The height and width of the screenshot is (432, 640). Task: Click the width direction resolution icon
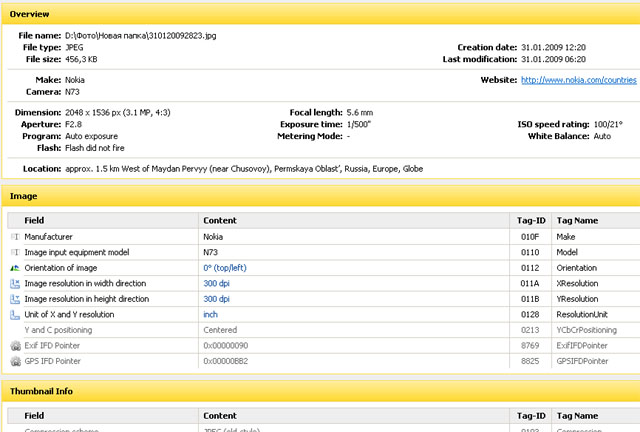click(14, 284)
